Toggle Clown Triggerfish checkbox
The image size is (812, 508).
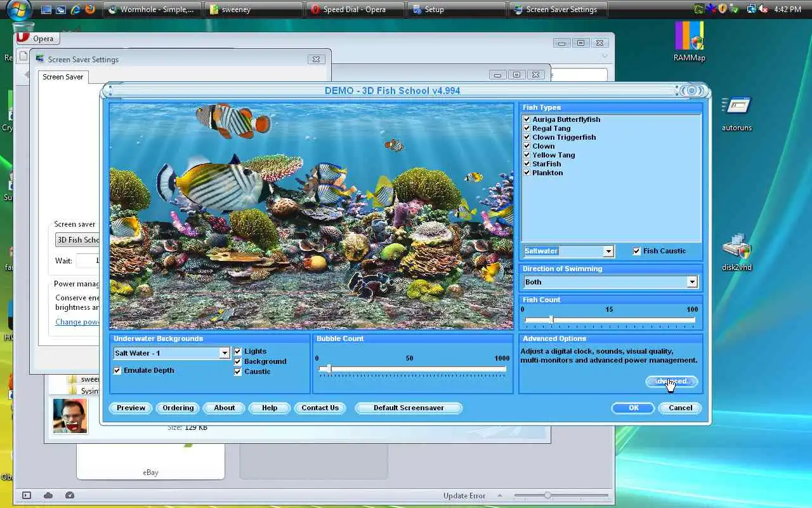[x=527, y=137]
